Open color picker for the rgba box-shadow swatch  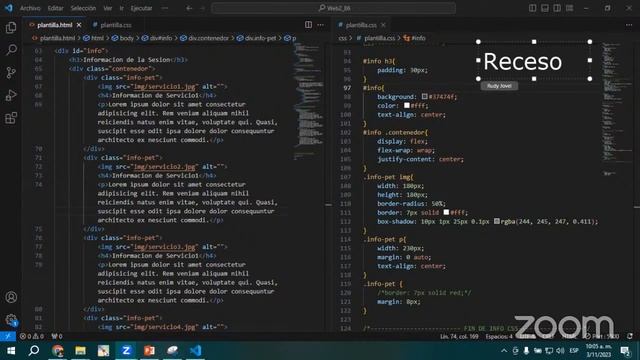point(497,221)
